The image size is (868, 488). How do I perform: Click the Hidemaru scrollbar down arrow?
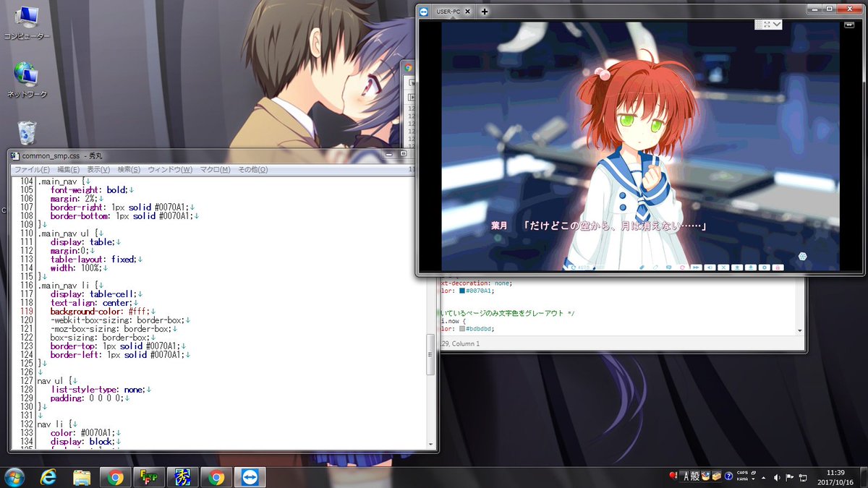click(431, 443)
